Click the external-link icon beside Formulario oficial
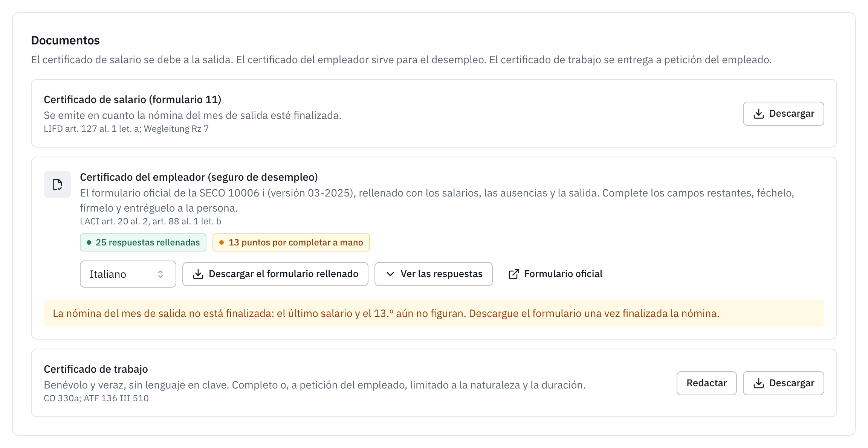Viewport: 868px width, 448px height. [513, 274]
